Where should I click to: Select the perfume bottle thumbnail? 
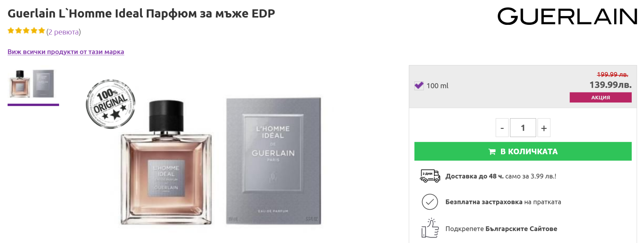[x=20, y=84]
